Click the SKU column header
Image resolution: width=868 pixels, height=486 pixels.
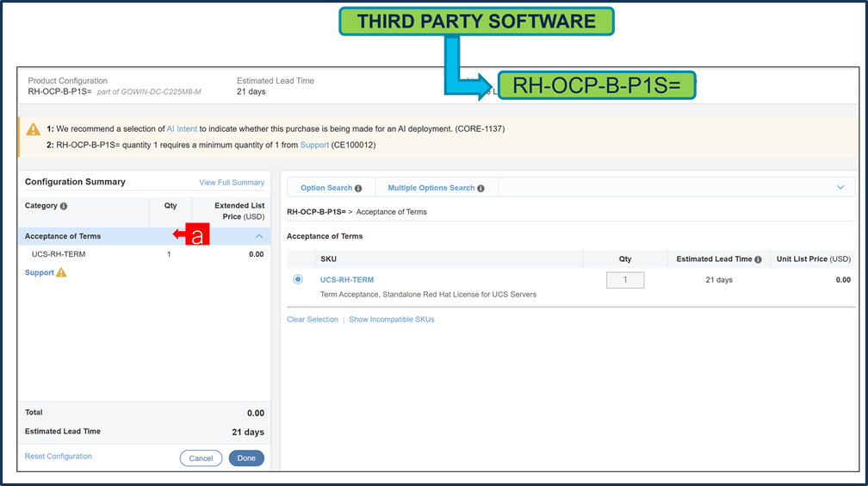click(x=328, y=259)
